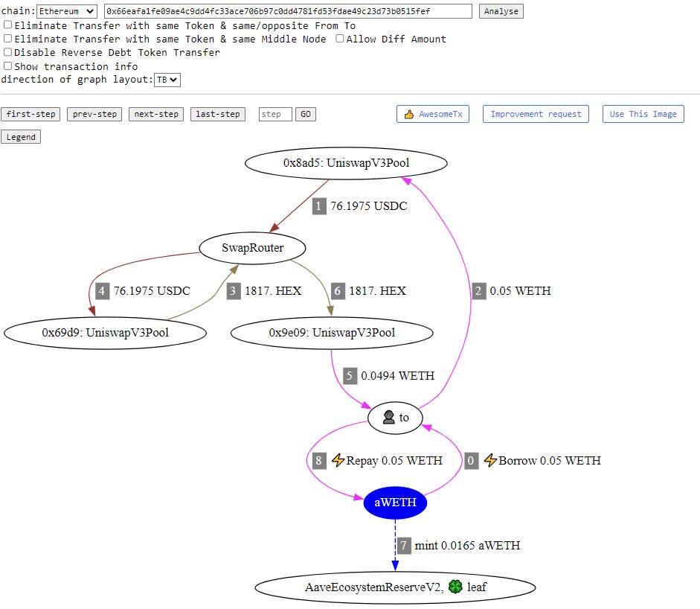Click step number 1 badge for 76.1975 USDC
The image size is (700, 609).
coord(319,206)
